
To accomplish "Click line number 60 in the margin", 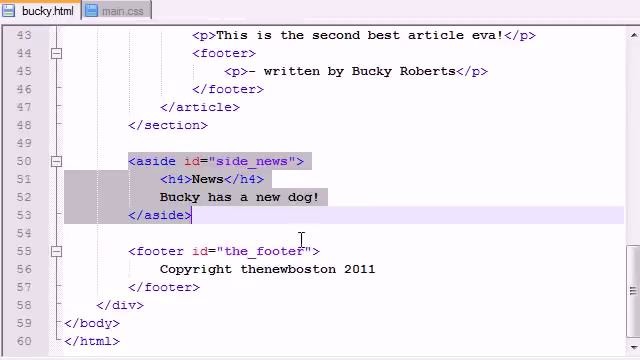I will 24,341.
